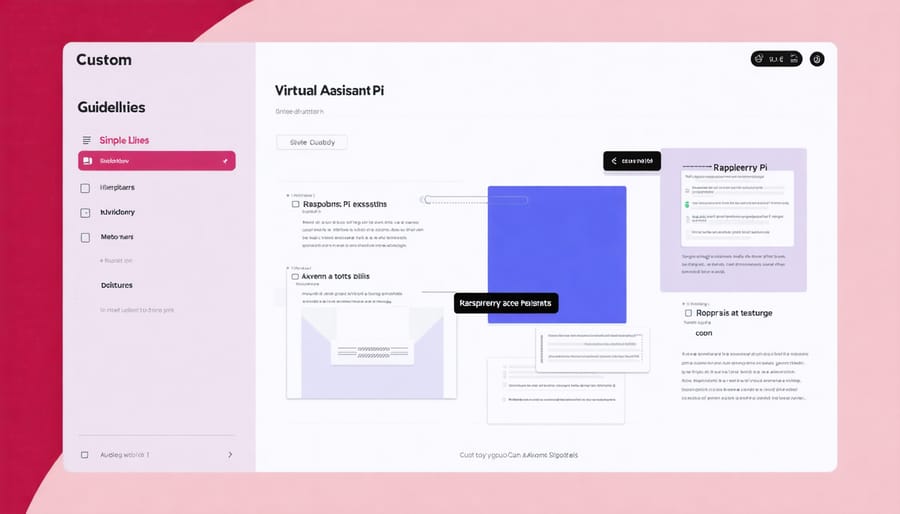The image size is (900, 514).
Task: Click the rightmost icon in the black pill
Action: coord(794,59)
